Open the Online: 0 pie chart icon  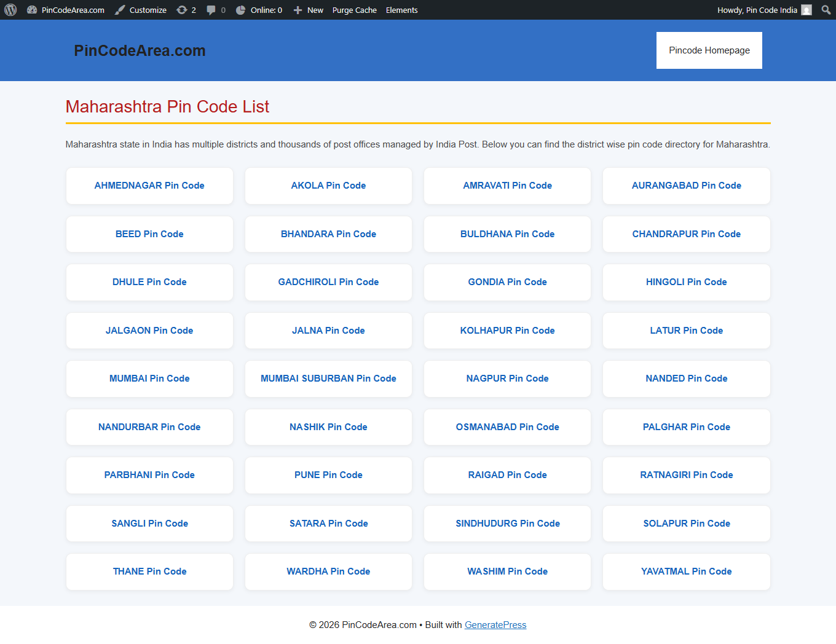click(240, 10)
